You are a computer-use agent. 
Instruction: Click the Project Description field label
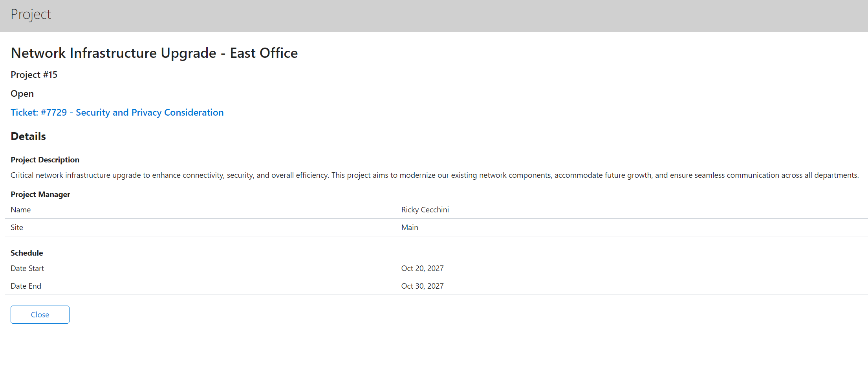pyautogui.click(x=45, y=160)
